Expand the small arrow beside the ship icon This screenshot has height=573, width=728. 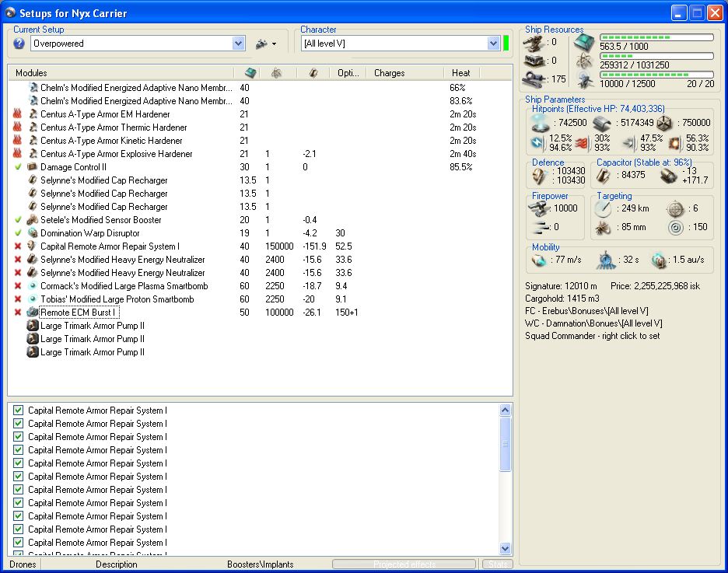(x=274, y=44)
